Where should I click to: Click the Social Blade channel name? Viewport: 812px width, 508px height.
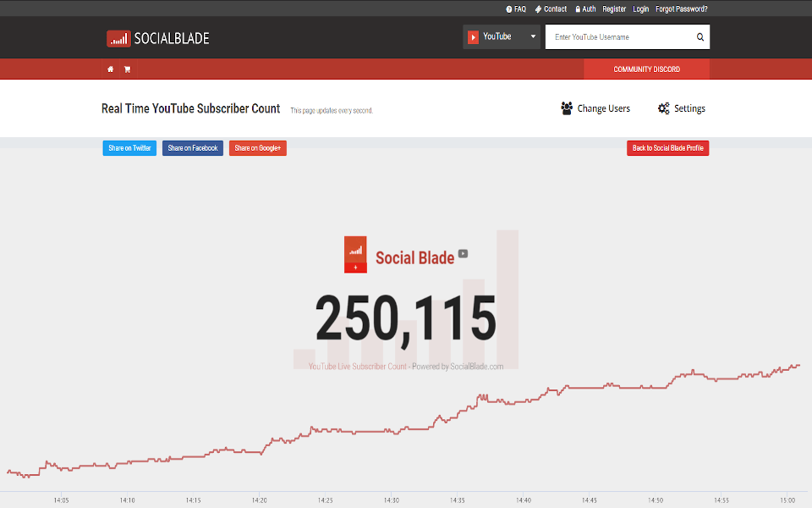pyautogui.click(x=414, y=257)
